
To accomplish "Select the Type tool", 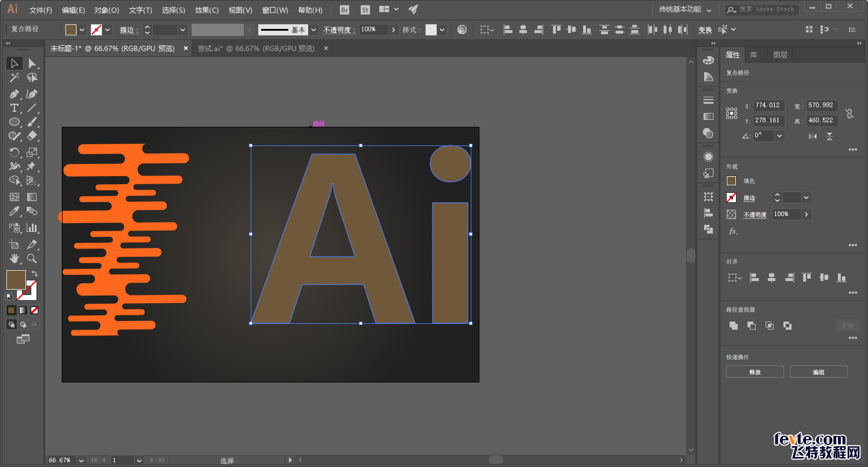I will [14, 108].
